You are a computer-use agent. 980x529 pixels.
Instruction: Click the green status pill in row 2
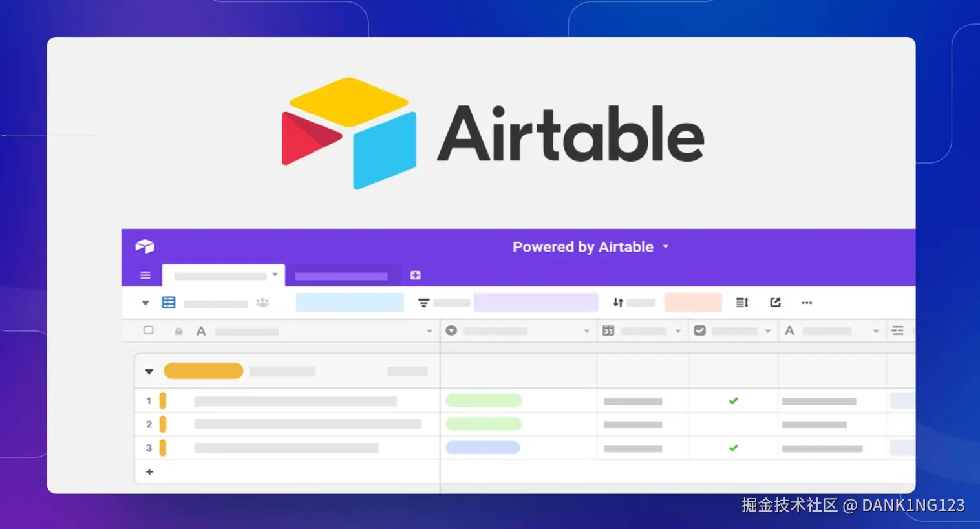click(x=484, y=424)
